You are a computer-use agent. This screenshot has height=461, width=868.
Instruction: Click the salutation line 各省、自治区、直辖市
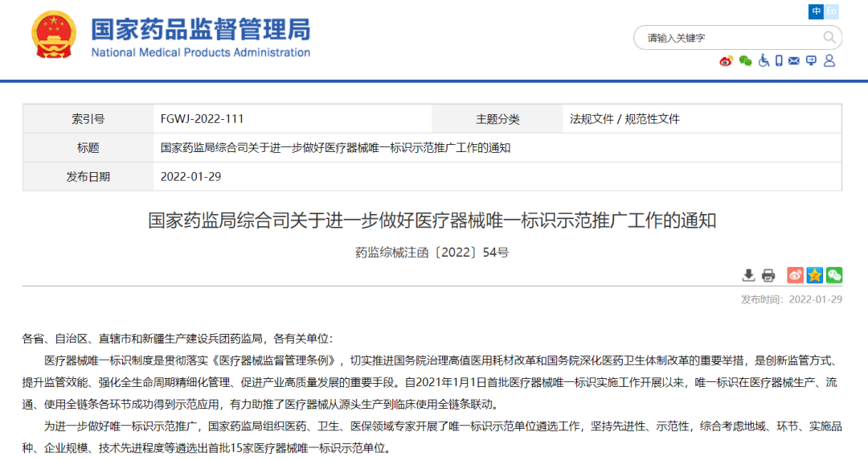click(x=178, y=339)
